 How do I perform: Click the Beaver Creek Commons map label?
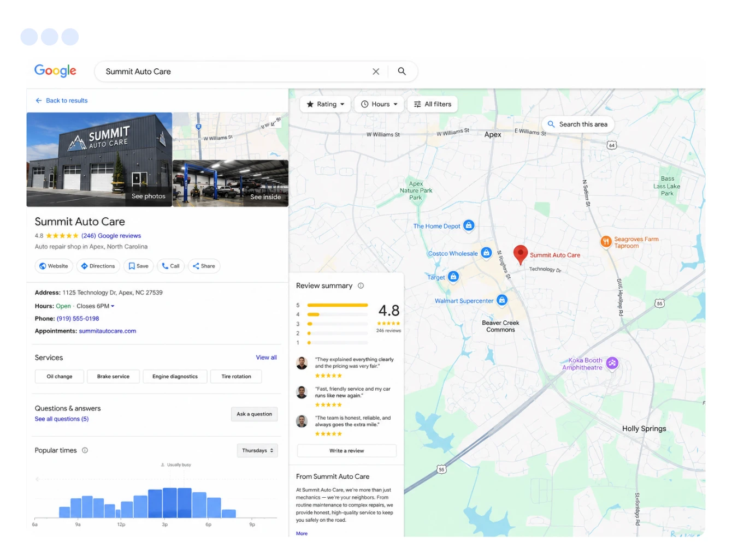coord(501,326)
